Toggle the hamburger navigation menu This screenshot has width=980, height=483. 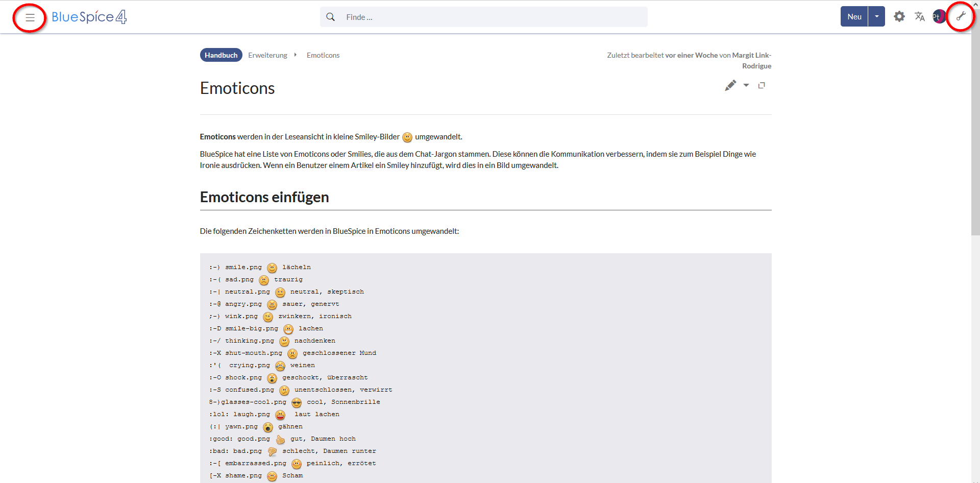(30, 17)
